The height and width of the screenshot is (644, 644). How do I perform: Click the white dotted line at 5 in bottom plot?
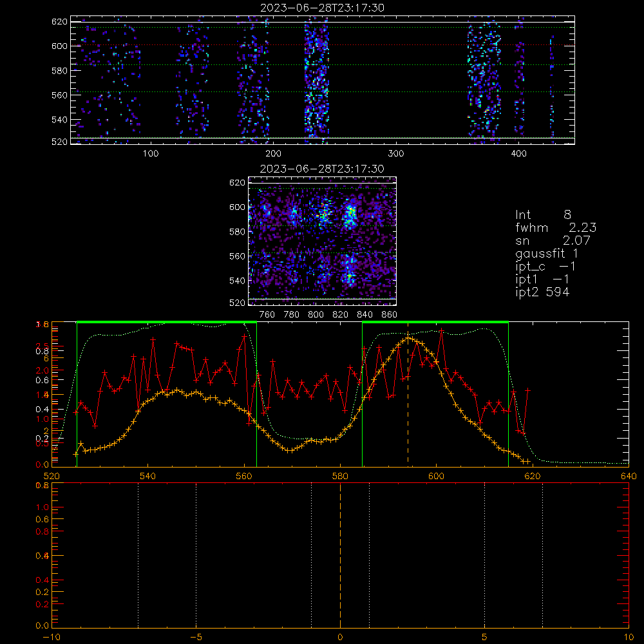tap(485, 555)
